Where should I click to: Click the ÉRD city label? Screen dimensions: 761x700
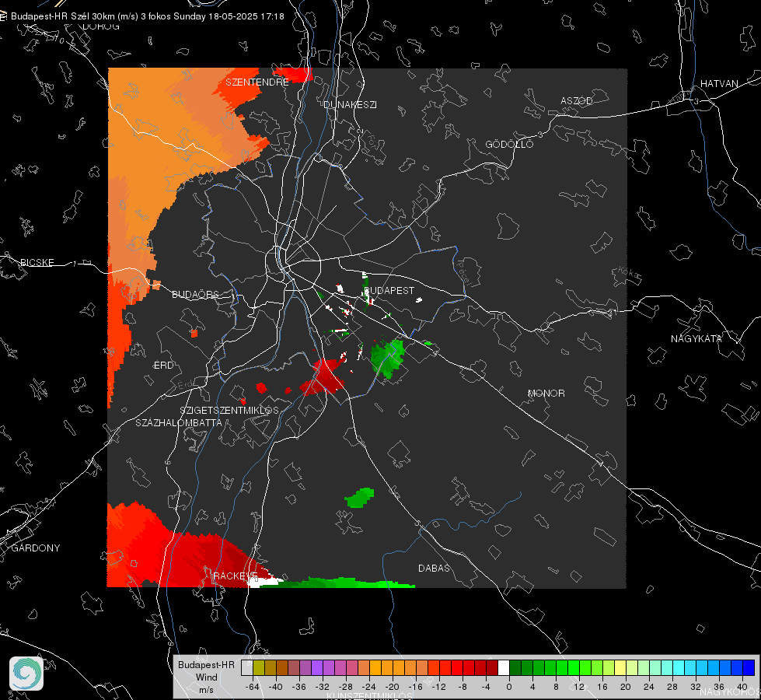click(163, 366)
